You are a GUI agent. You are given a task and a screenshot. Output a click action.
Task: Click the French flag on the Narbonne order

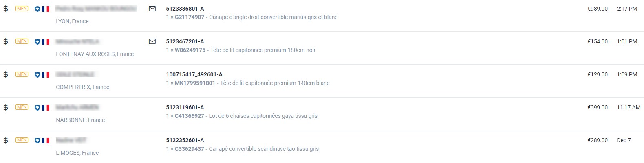[46, 108]
